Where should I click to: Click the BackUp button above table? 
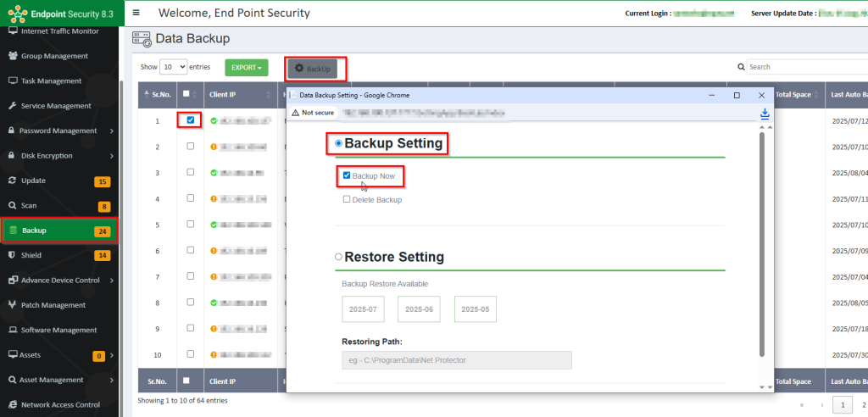coord(315,68)
